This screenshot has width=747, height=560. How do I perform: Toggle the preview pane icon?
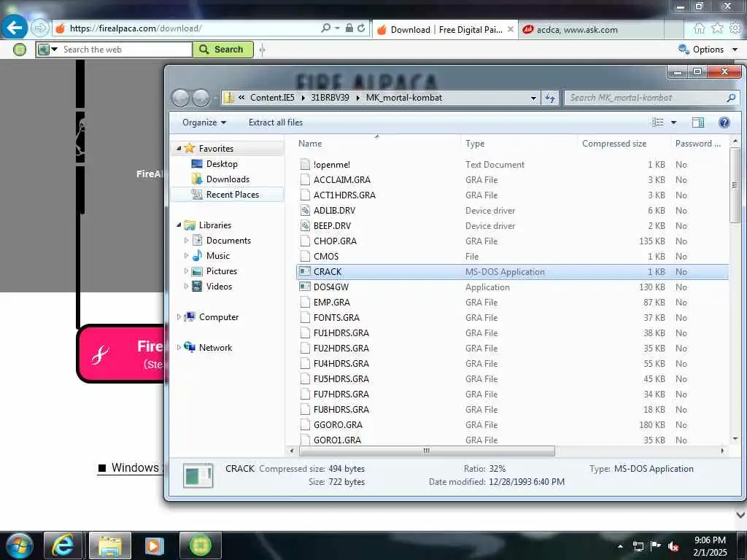tap(698, 122)
